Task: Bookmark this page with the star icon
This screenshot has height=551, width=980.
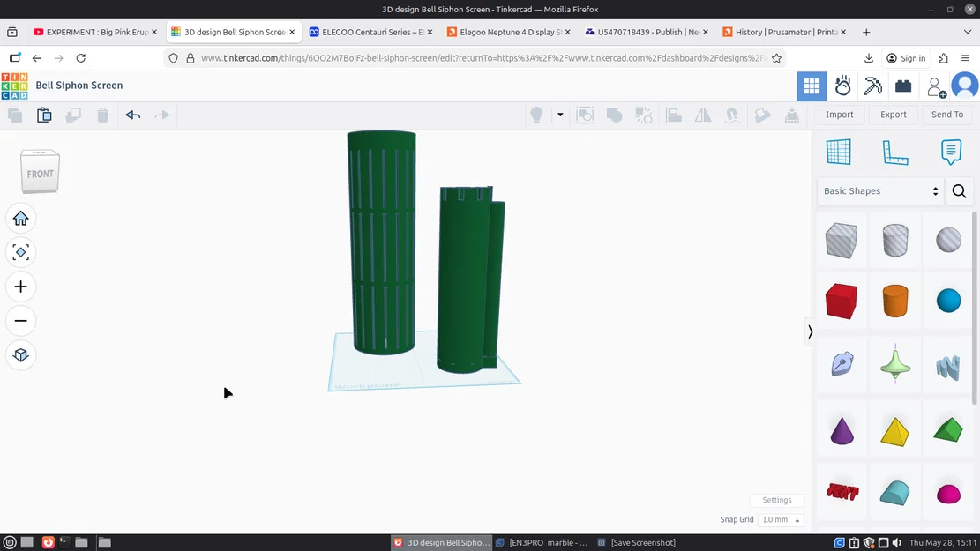Action: tap(776, 58)
